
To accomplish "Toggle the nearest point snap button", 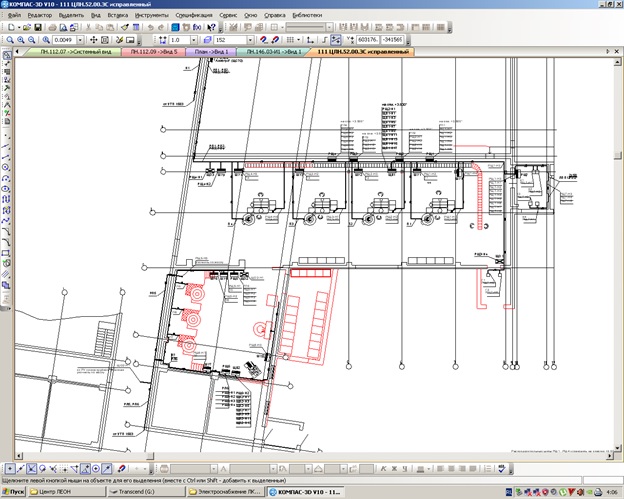I will 10,469.
